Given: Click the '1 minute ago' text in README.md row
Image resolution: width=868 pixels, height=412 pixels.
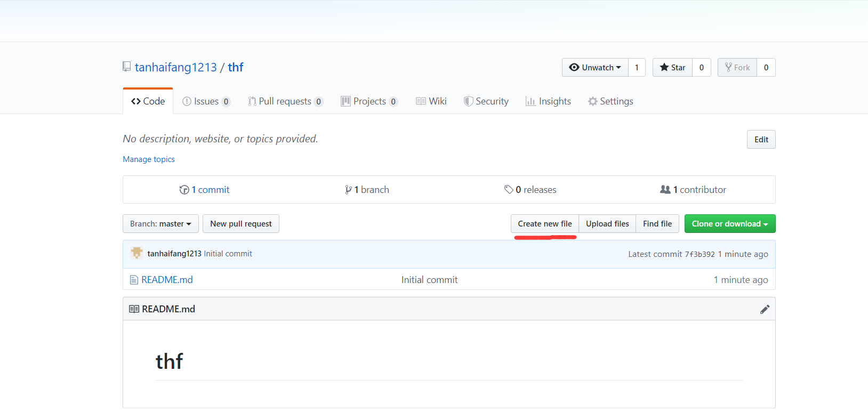Looking at the screenshot, I should click(741, 280).
